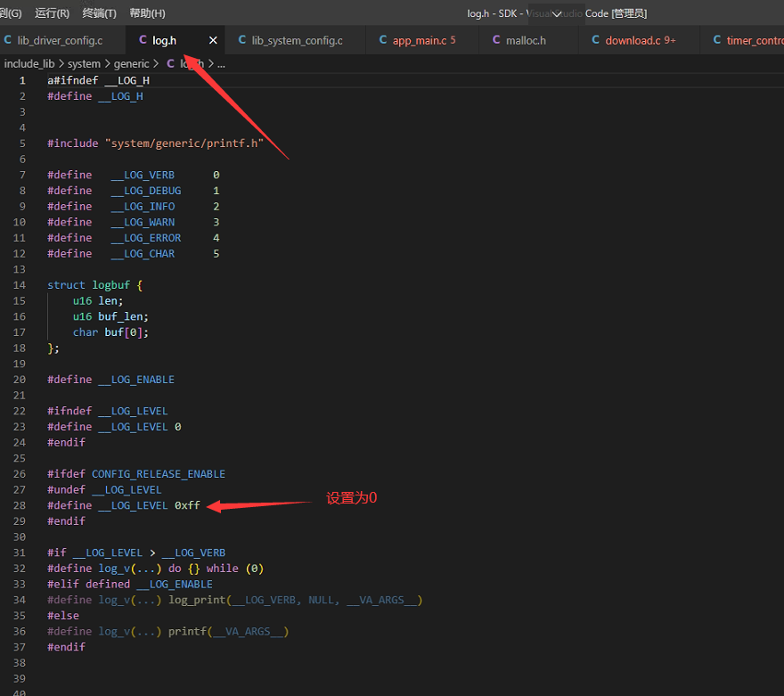Click the C icon on app_main.c tab
Viewport: 784px width, 696px height.
pyautogui.click(x=383, y=40)
